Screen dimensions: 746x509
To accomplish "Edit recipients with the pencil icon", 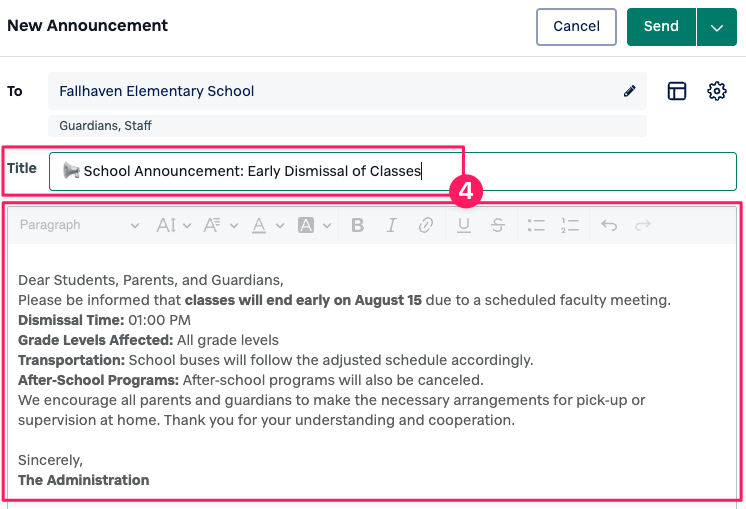I will [629, 91].
